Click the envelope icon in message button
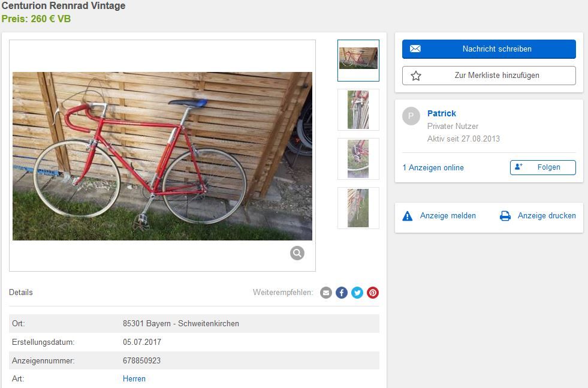588x388 pixels. click(x=415, y=49)
